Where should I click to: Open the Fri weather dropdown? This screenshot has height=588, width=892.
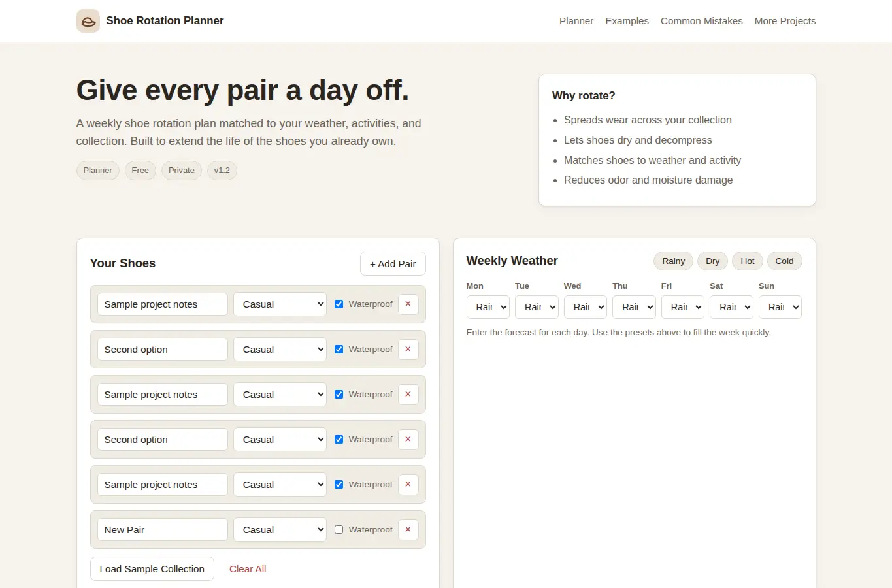pyautogui.click(x=683, y=307)
